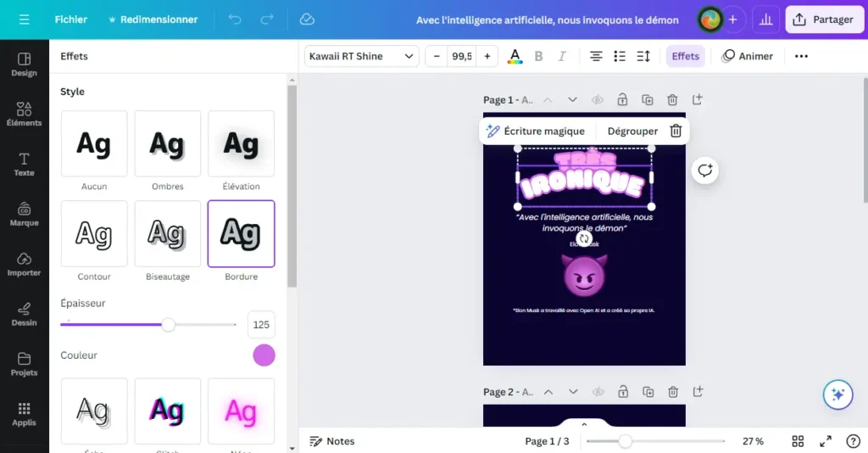The height and width of the screenshot is (453, 868).
Task: Open line spacing options
Action: coord(643,56)
